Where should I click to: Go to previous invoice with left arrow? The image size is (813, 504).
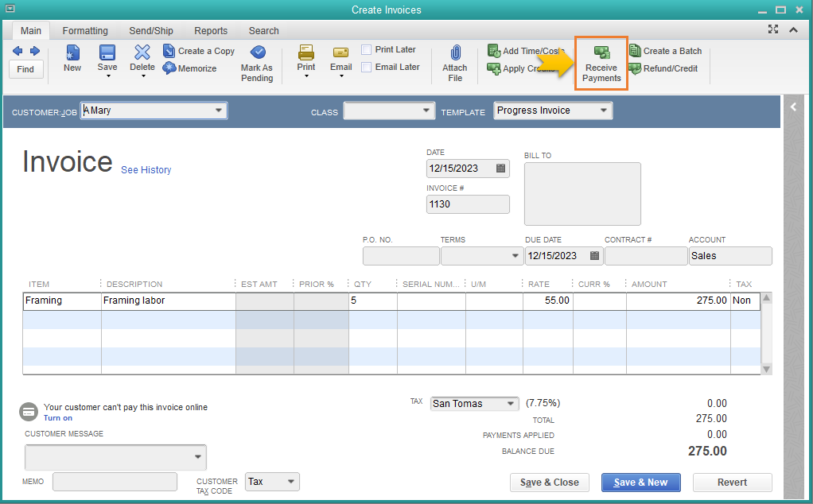18,51
